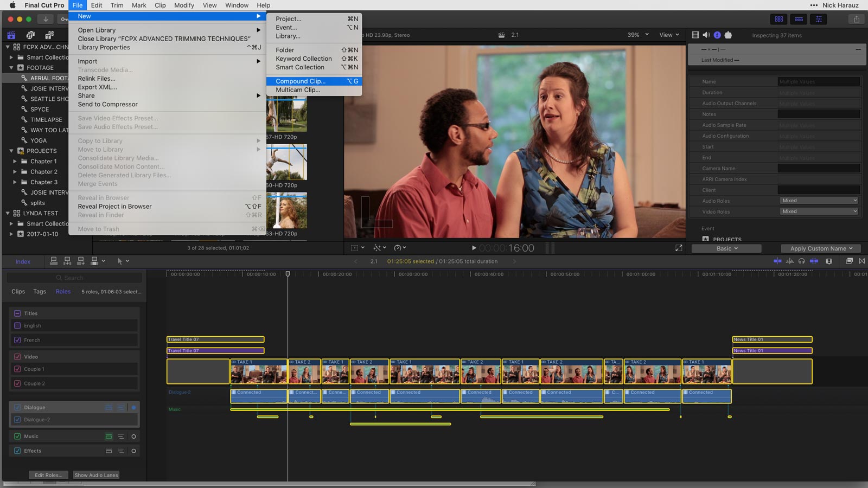Choose Compound Clip... from the New submenu
The height and width of the screenshot is (488, 868).
coord(314,81)
